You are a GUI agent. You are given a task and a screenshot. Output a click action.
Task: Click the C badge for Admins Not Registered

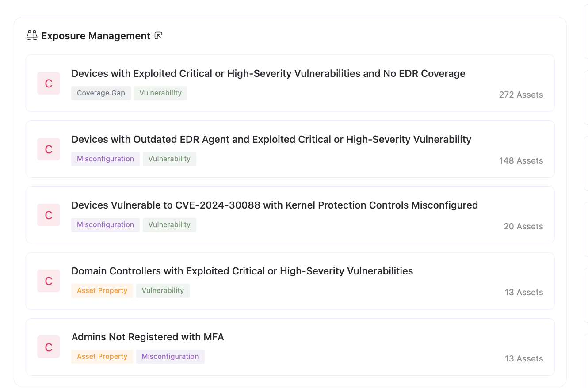point(49,347)
